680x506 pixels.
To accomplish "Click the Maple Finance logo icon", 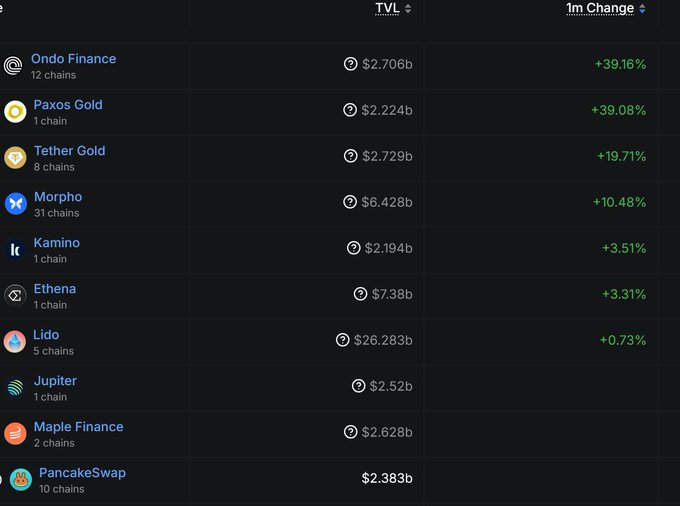I will point(15,434).
